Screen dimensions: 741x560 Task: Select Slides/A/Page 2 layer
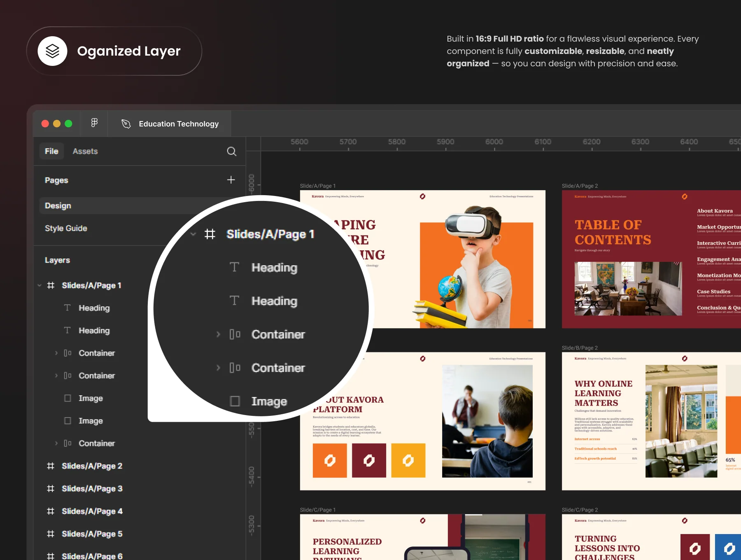92,466
